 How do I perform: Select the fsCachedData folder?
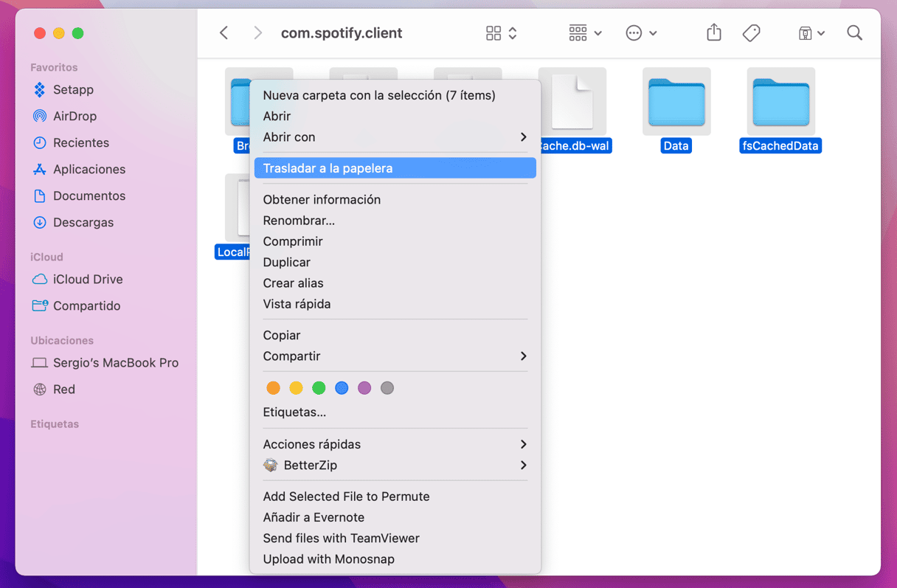780,110
